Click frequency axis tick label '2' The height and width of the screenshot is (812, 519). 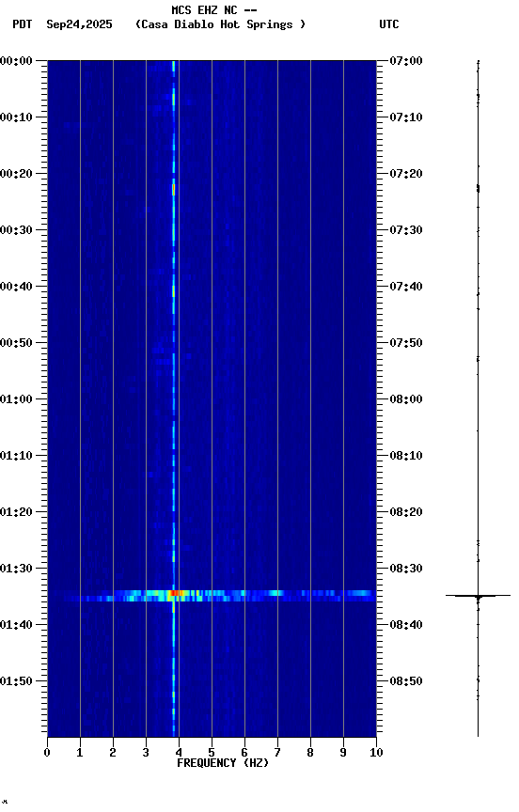(113, 753)
